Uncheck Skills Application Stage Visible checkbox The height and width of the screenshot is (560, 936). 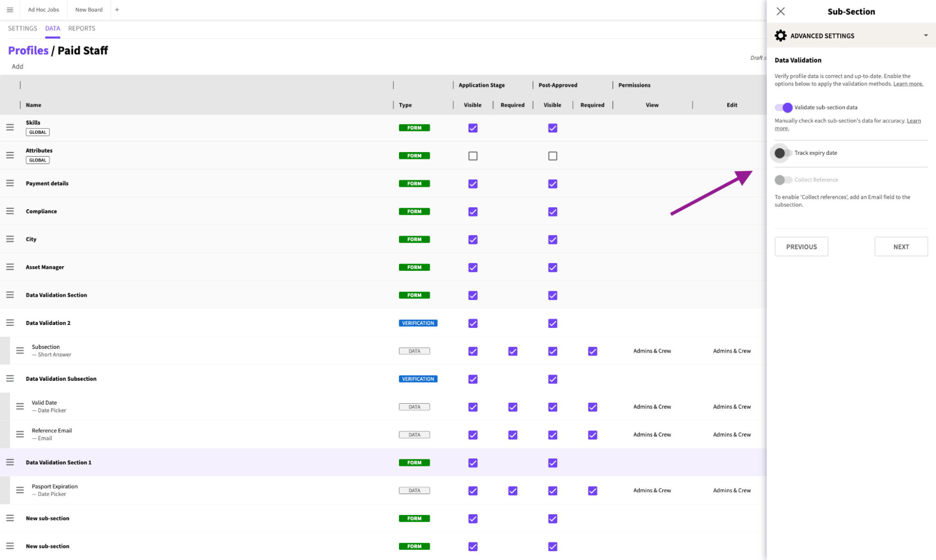click(x=473, y=128)
